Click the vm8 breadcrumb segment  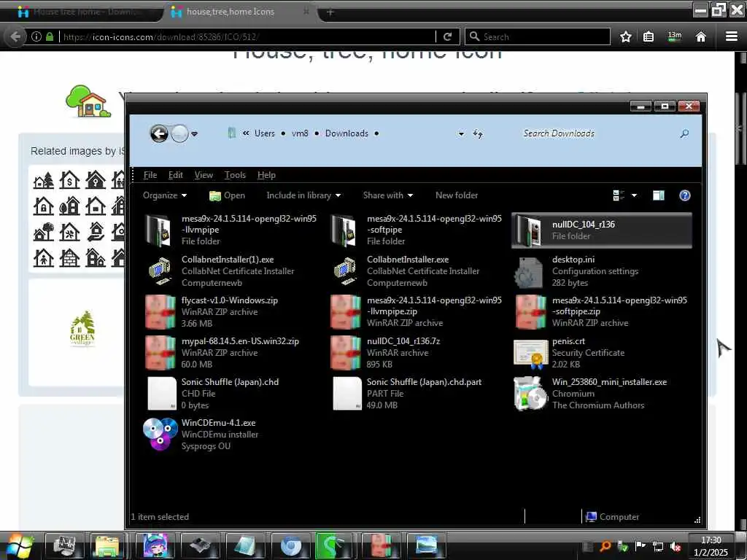pyautogui.click(x=300, y=134)
